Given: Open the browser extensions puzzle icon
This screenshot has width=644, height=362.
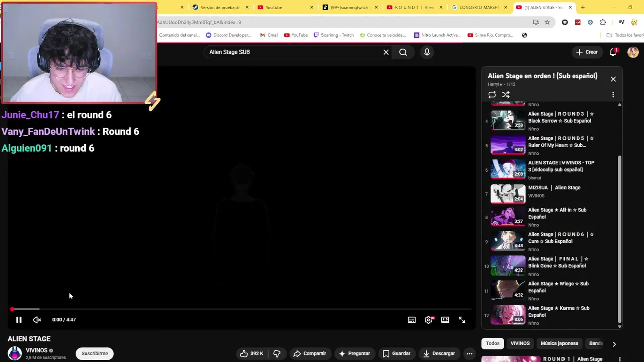Looking at the screenshot, I should click(603, 22).
